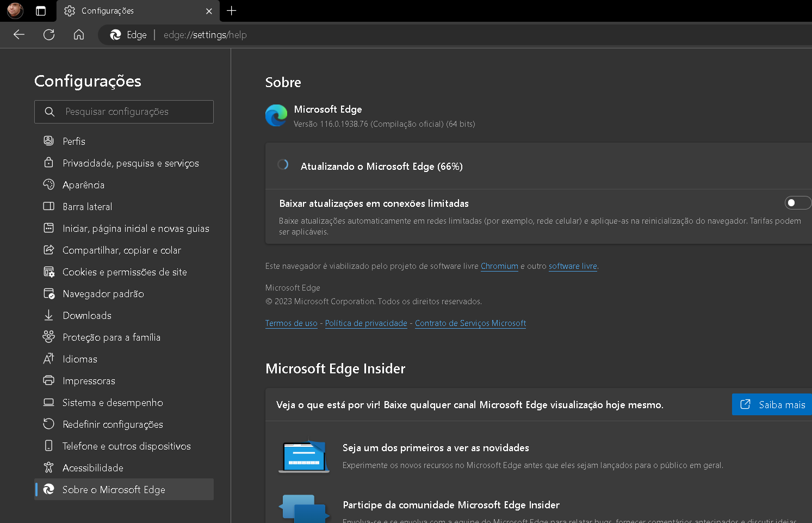Click the Sistema e desempenho laptop icon
This screenshot has width=812, height=523.
click(x=49, y=402)
